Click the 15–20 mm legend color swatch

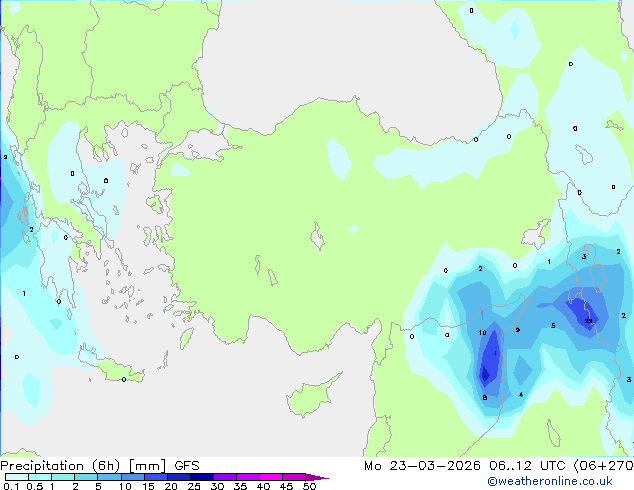[156, 477]
